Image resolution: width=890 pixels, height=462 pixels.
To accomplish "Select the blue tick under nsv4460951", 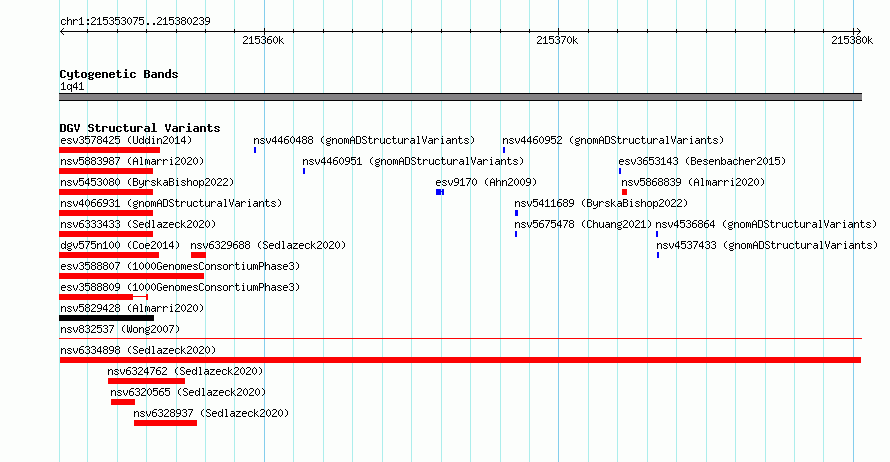I will coord(304,171).
